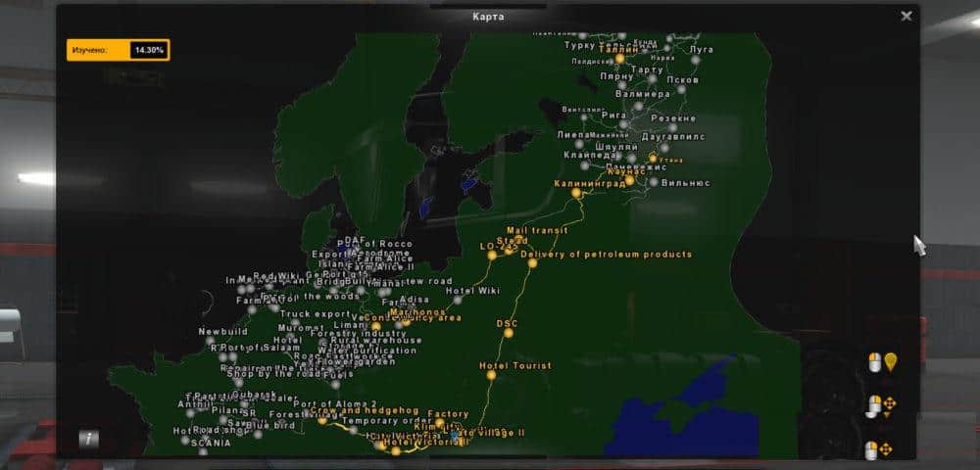Click the SCANIA location label
The width and height of the screenshot is (980, 470).
(212, 443)
